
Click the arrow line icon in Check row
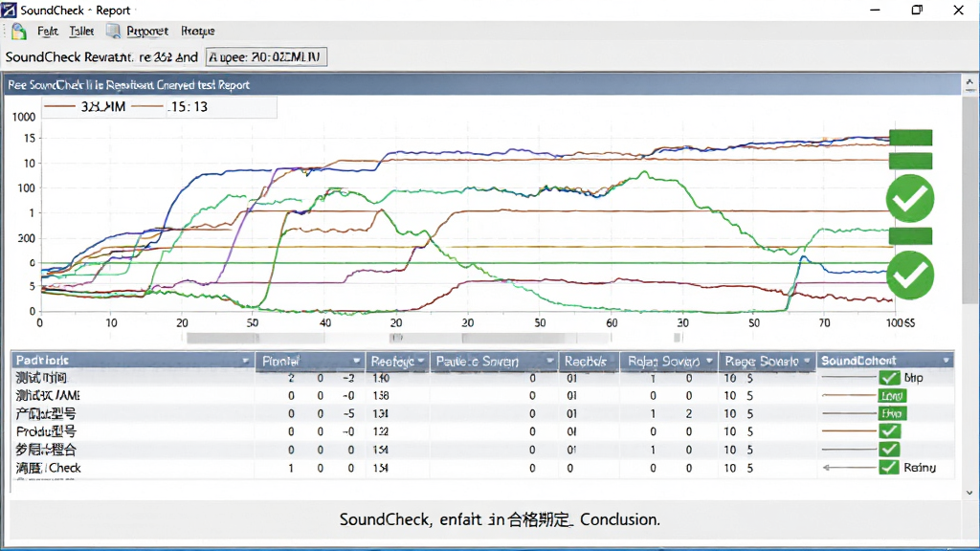(850, 467)
